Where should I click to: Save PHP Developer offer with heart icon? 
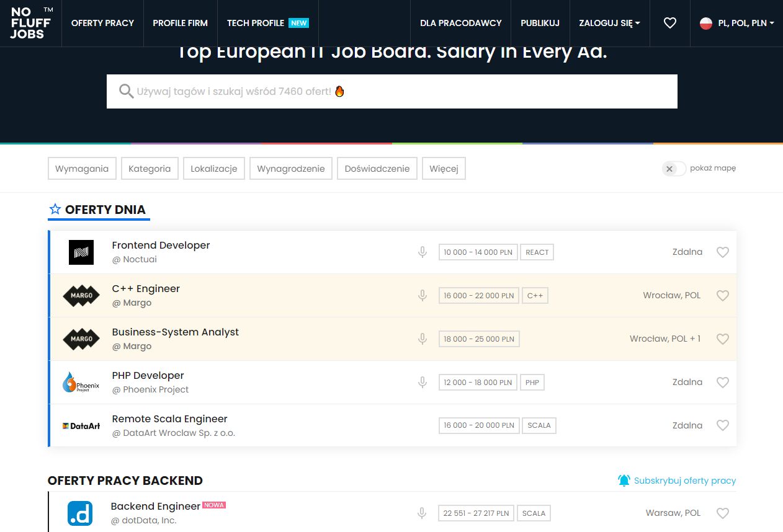coord(722,383)
